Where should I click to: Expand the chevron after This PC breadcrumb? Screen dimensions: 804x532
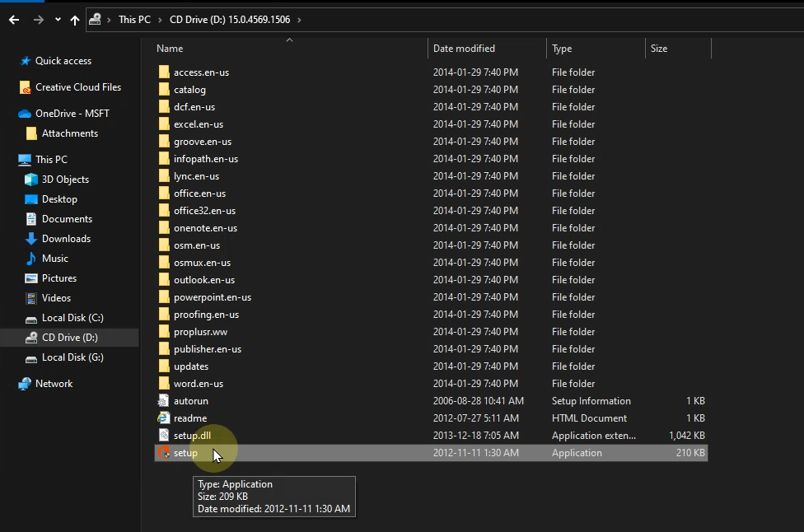(161, 19)
